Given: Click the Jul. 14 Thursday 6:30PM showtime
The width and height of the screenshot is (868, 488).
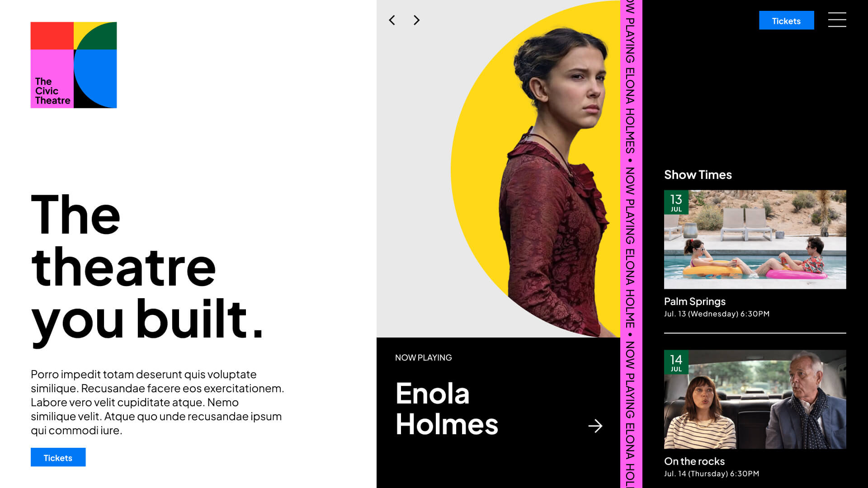Looking at the screenshot, I should coord(712,474).
